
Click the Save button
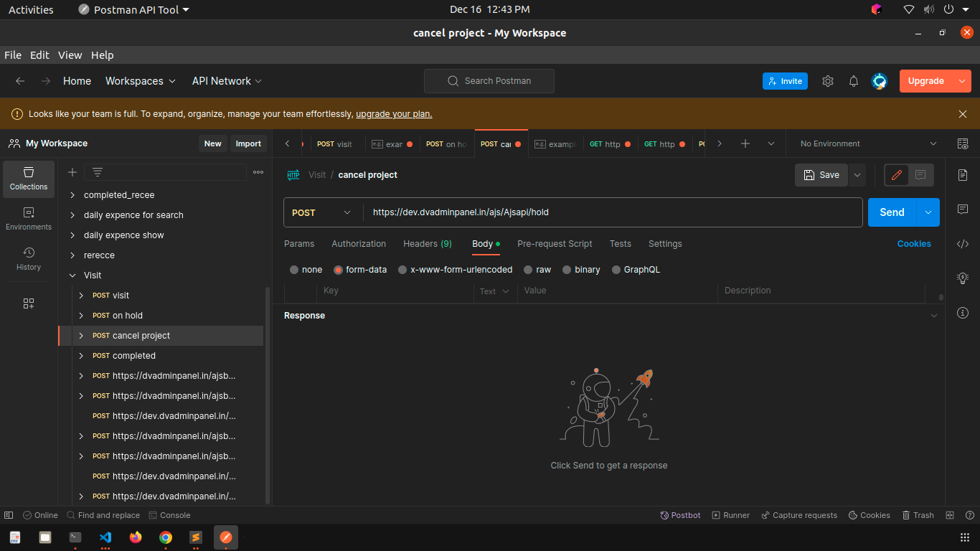coord(821,175)
